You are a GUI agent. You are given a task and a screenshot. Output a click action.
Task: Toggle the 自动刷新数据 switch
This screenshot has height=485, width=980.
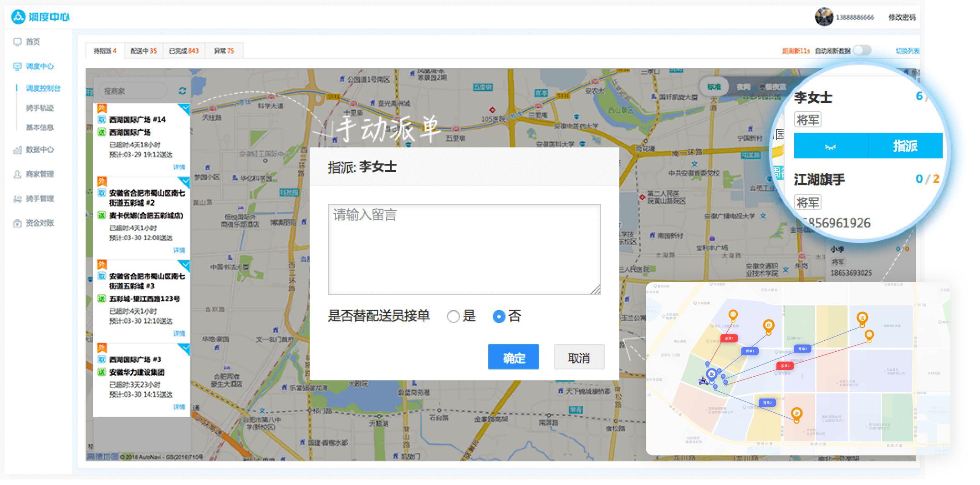point(862,51)
